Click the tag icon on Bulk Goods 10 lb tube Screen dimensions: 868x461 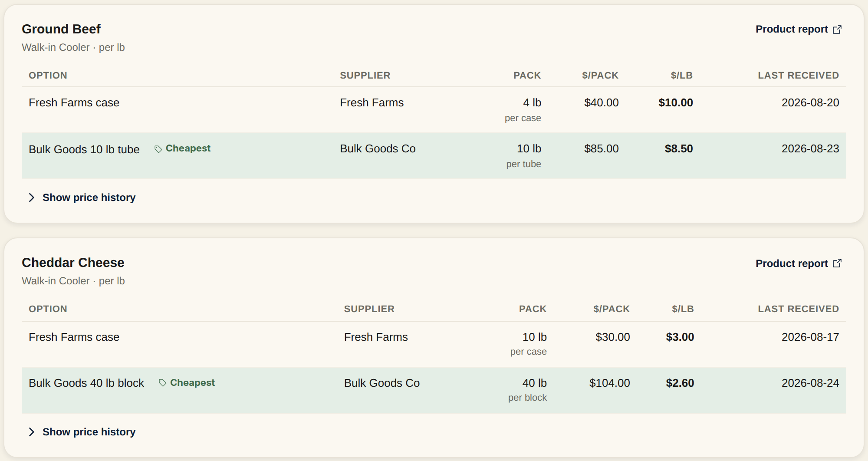(158, 149)
